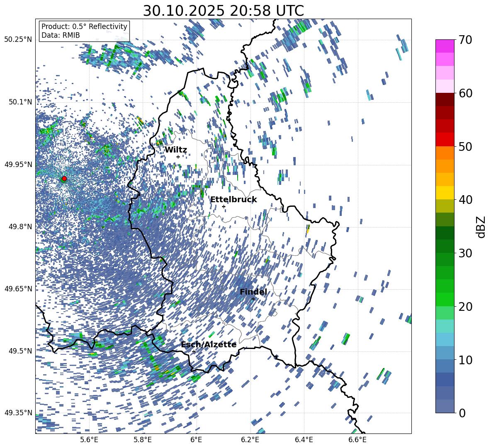Click the Esch/Alzette city label
This screenshot has height=448, width=491.
[x=209, y=344]
